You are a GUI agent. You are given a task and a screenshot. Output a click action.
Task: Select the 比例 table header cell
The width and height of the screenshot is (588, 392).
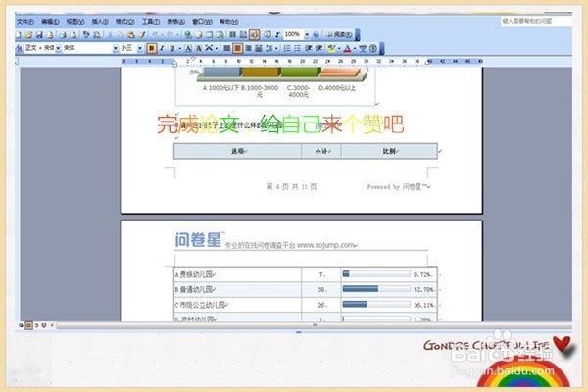389,151
